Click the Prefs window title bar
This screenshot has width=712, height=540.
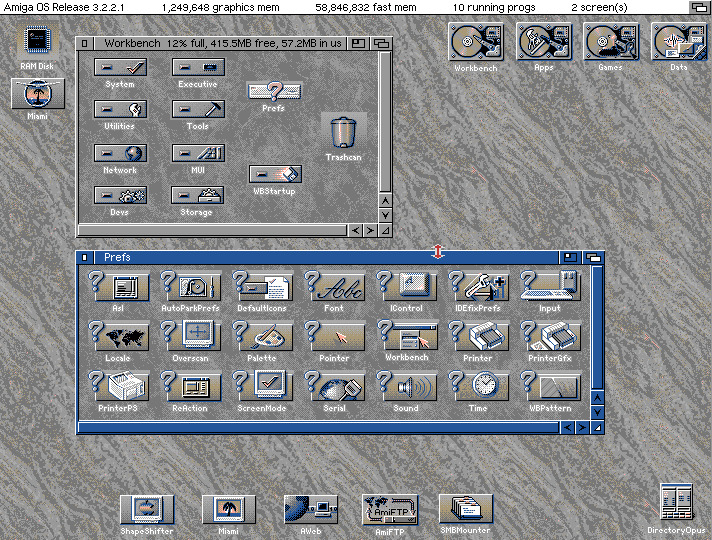(326, 258)
